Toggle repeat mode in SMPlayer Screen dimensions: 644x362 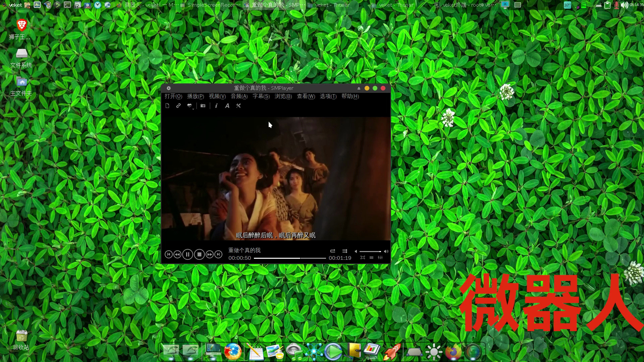[333, 251]
